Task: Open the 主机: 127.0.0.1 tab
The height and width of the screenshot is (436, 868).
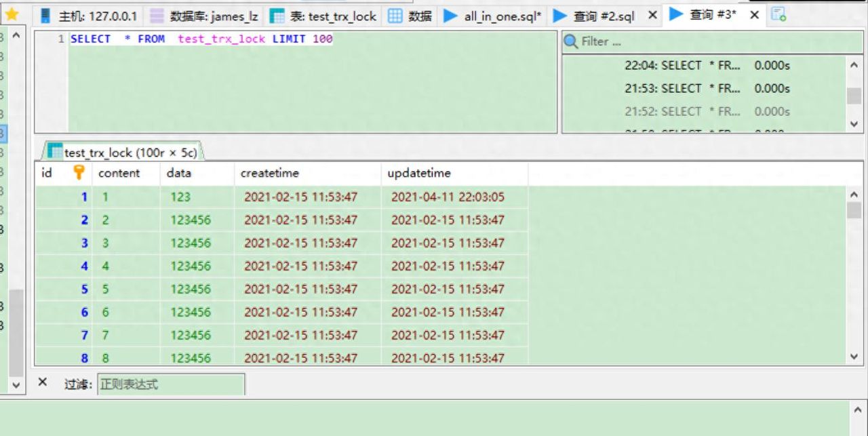Action: pyautogui.click(x=88, y=16)
